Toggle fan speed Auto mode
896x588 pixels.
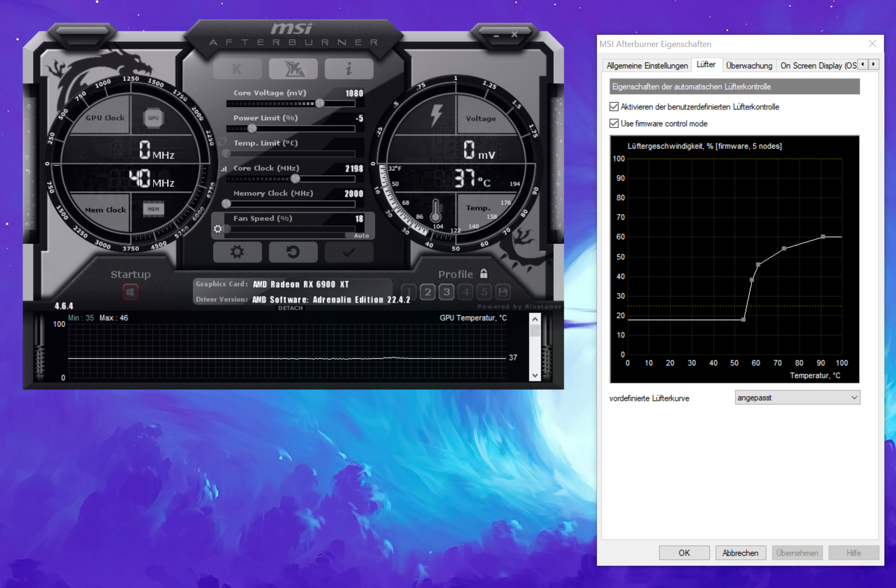pyautogui.click(x=361, y=236)
